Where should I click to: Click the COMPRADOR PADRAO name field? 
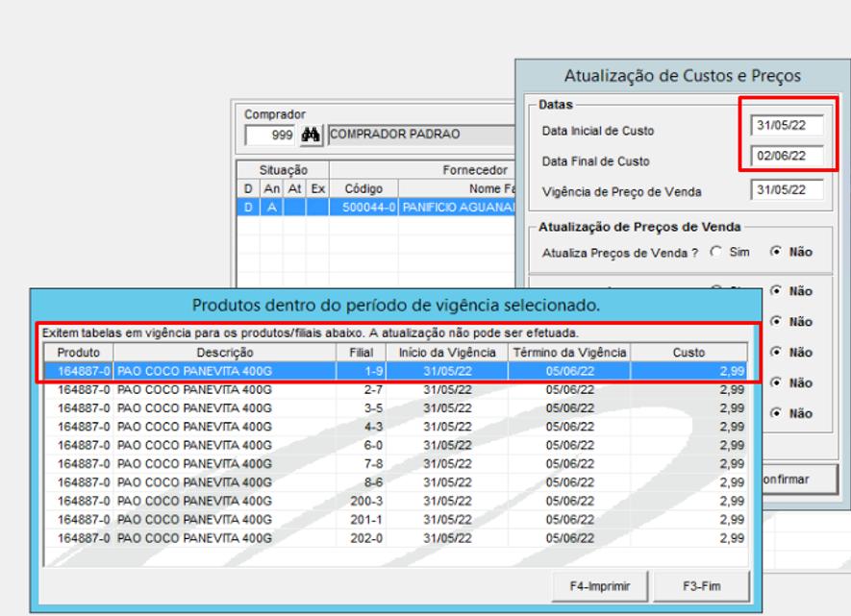click(x=421, y=135)
